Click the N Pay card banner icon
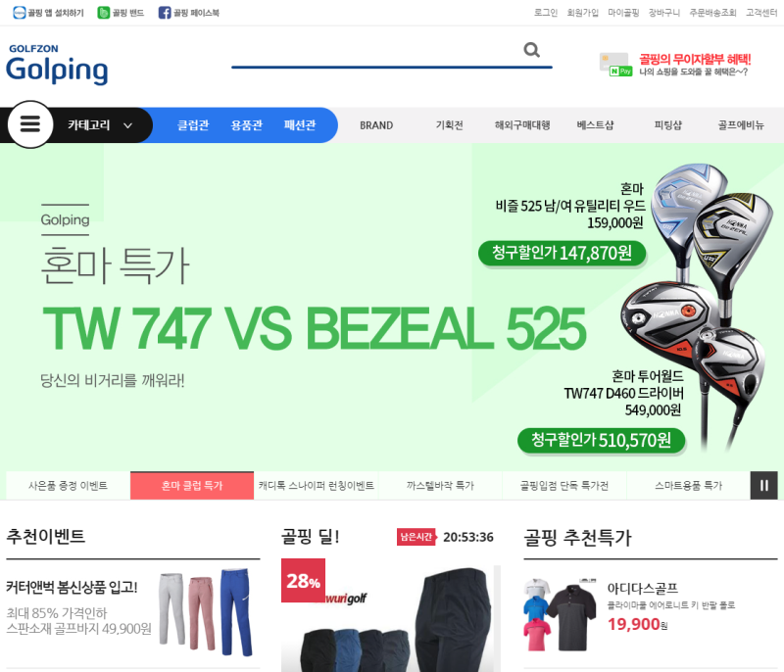Screen dimensions: 784x672 tap(615, 65)
